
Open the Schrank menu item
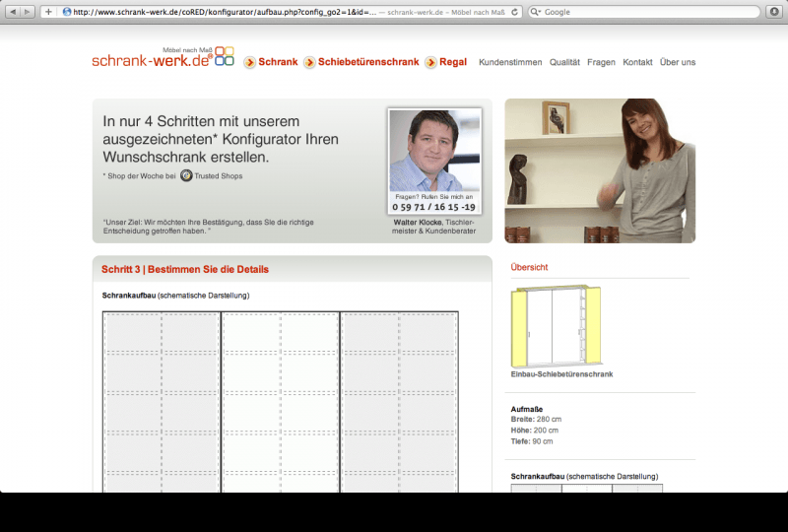278,62
